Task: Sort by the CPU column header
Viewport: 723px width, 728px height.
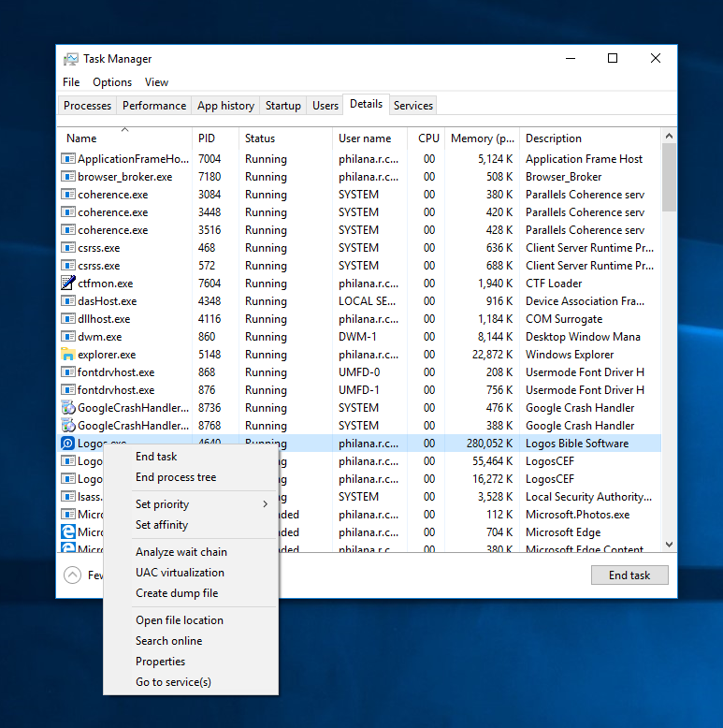Action: [426, 138]
